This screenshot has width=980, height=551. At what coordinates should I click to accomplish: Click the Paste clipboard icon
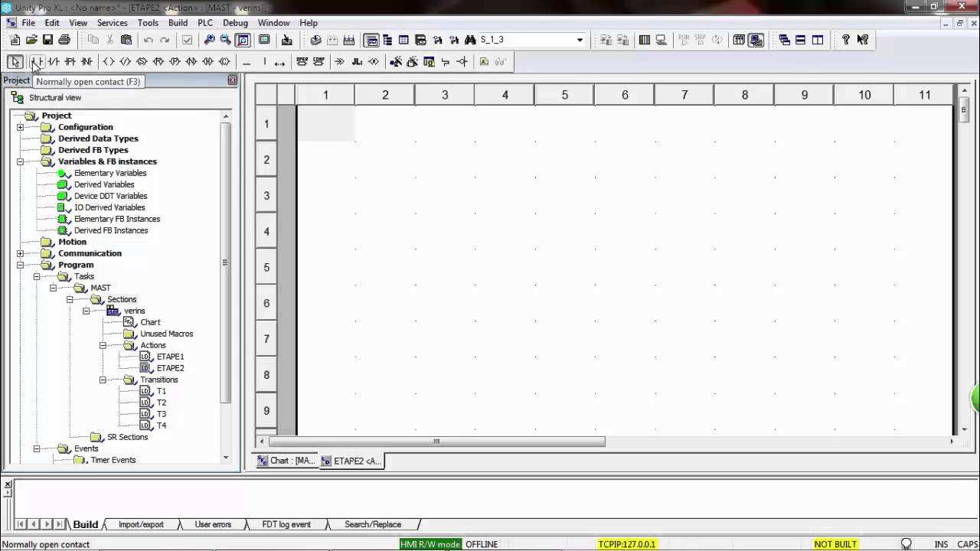click(126, 40)
